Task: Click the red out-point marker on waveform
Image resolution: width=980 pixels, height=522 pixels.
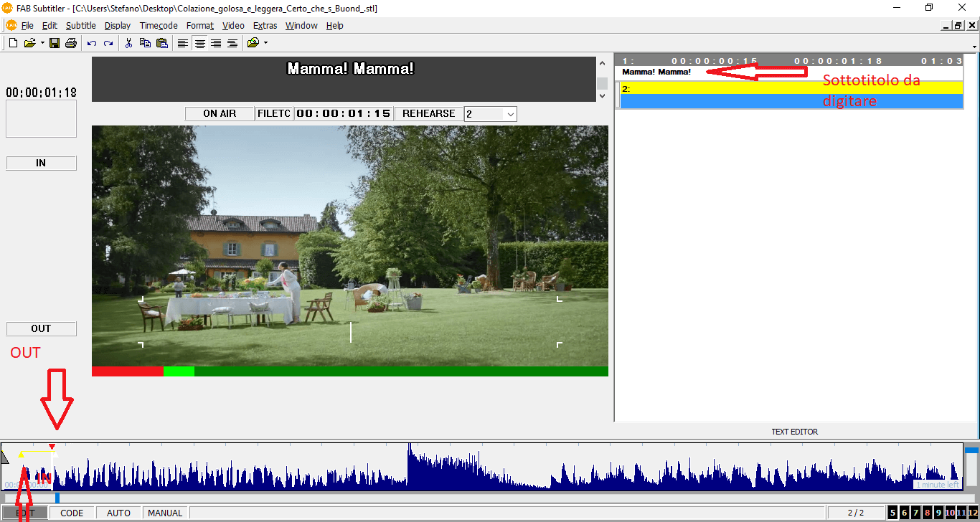Action: click(x=52, y=447)
